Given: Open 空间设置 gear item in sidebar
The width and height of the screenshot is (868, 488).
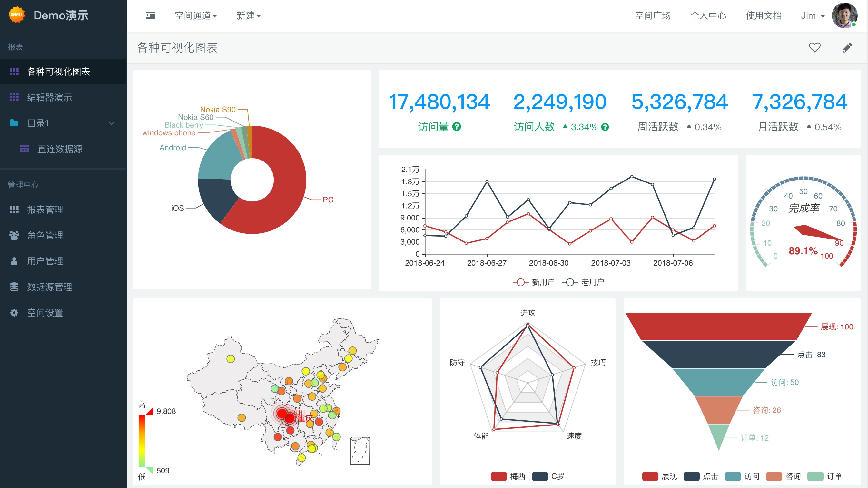Looking at the screenshot, I should coord(45,313).
